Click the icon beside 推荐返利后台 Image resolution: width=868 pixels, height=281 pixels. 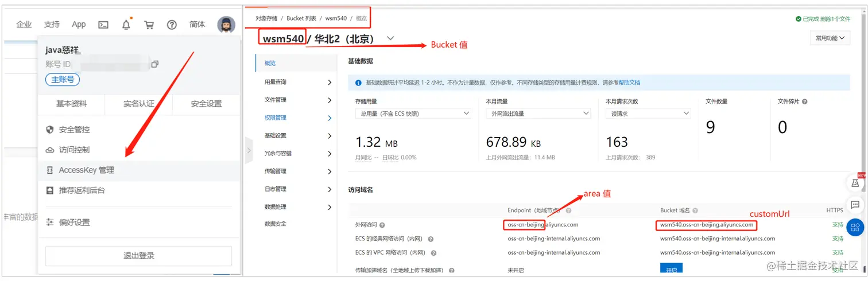[50, 190]
